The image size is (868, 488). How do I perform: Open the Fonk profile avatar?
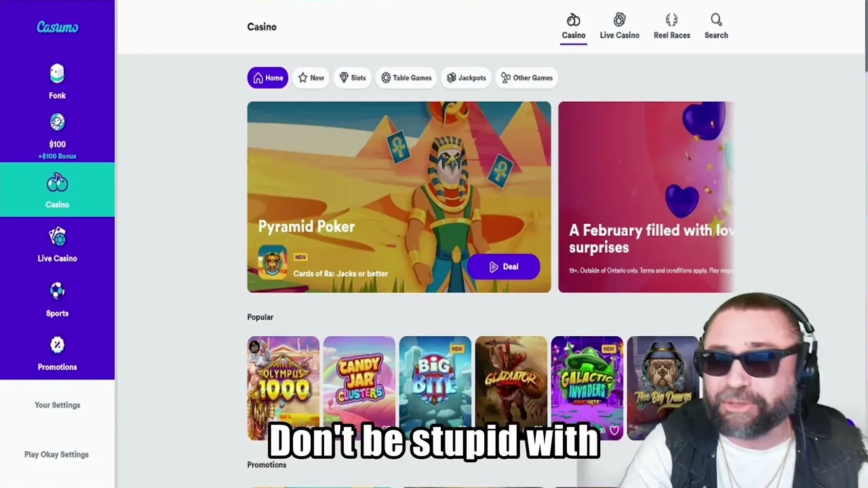pos(57,73)
